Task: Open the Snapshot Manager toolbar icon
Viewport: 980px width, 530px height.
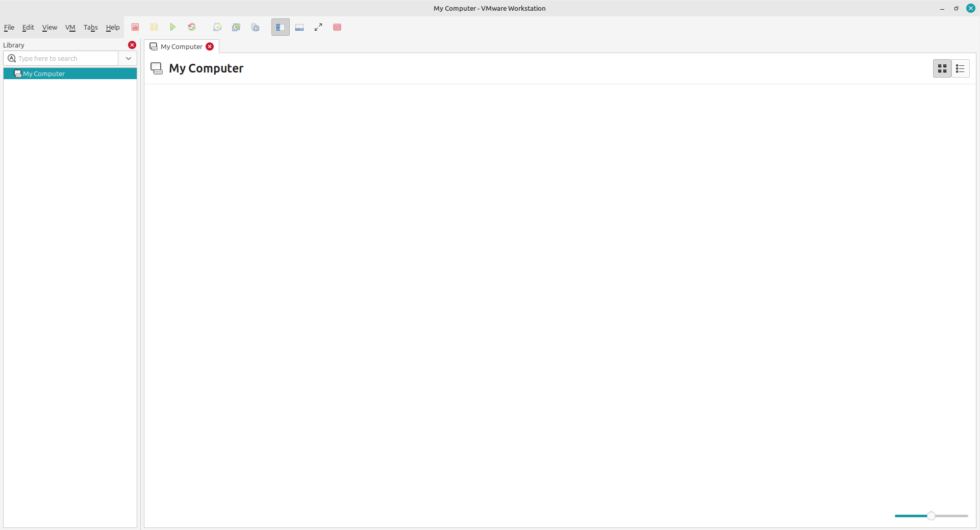Action: click(255, 27)
